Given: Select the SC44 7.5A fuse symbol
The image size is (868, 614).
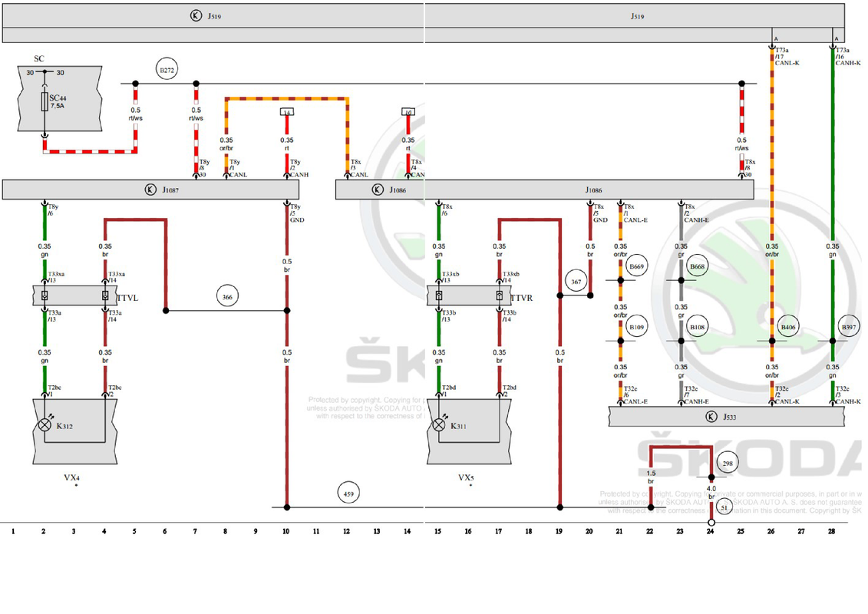Looking at the screenshot, I should pyautogui.click(x=45, y=102).
